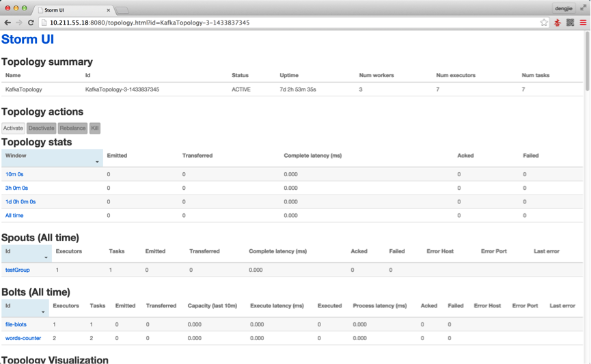Sort Spouts table by Tasks header
The image size is (591, 364).
116,251
